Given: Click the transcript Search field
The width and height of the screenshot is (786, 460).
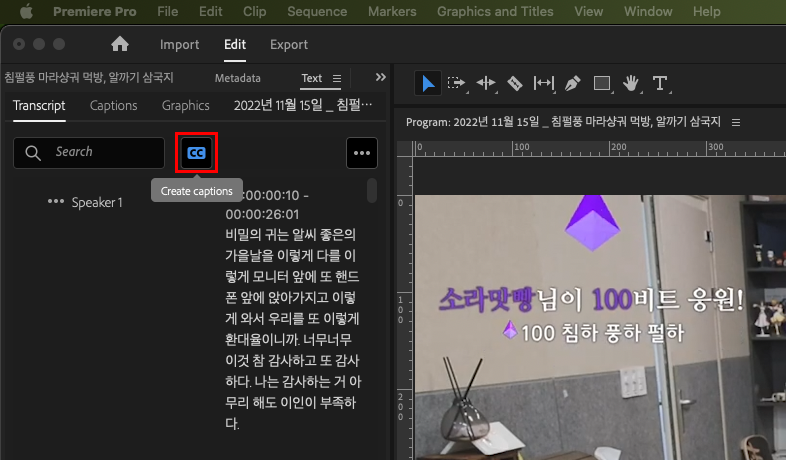Looking at the screenshot, I should pyautogui.click(x=89, y=152).
